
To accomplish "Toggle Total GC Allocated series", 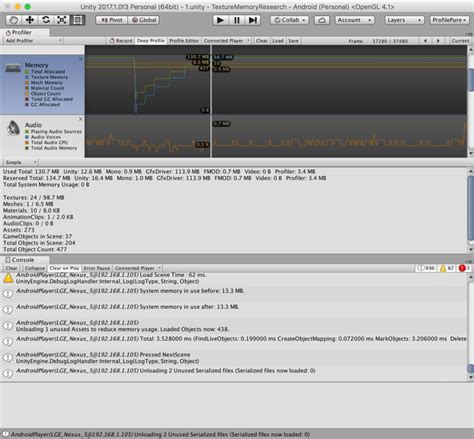I will click(x=49, y=99).
